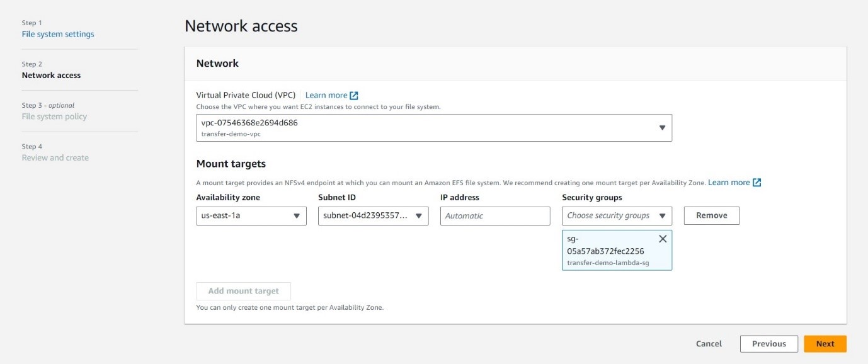Image resolution: width=868 pixels, height=364 pixels.
Task: Open Learn more link for mount targets
Action: coord(729,183)
